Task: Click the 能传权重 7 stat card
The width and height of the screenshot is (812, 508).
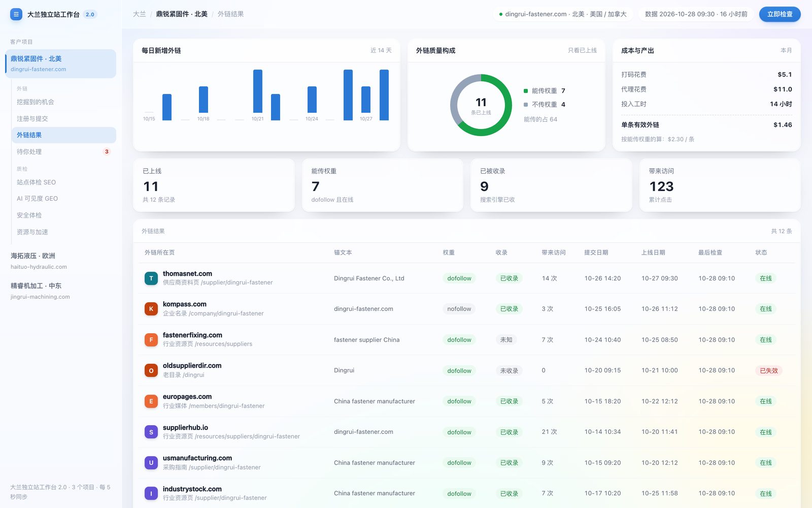Action: 382,185
